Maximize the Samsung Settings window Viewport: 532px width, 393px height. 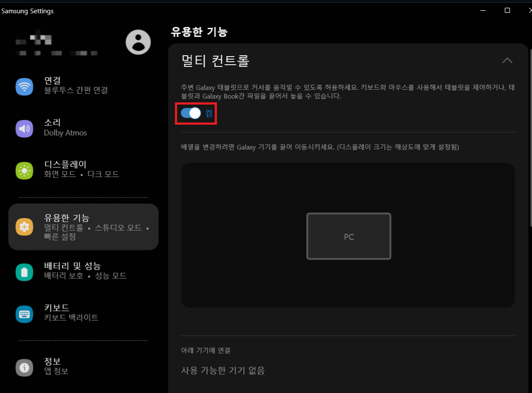pos(507,11)
